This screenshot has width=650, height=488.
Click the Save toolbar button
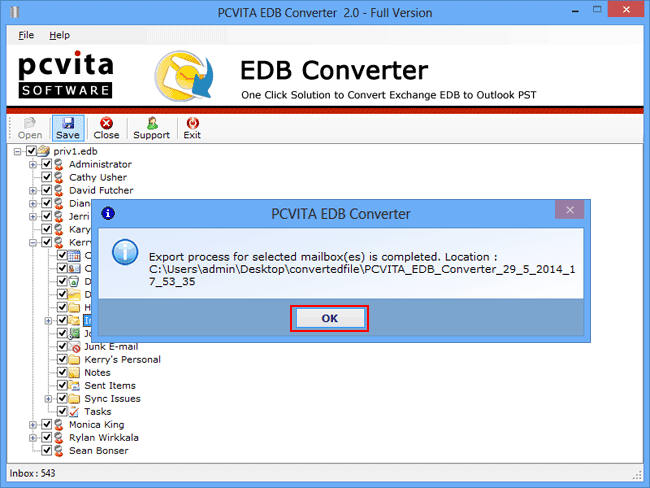click(68, 128)
